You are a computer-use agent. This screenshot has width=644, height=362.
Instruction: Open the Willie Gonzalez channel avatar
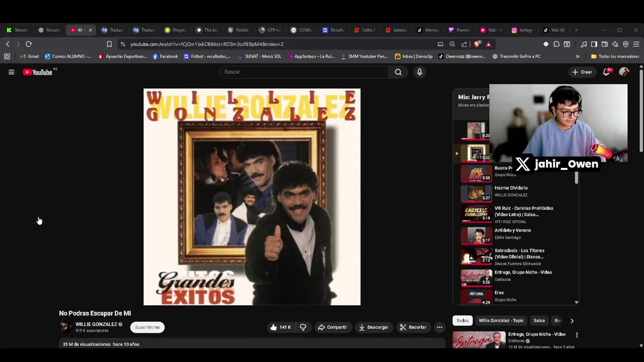pos(65,327)
